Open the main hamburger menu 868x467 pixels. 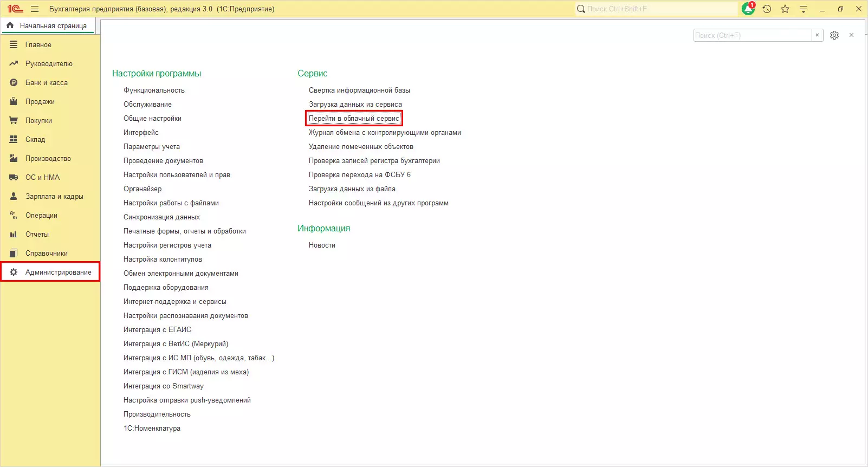[35, 9]
